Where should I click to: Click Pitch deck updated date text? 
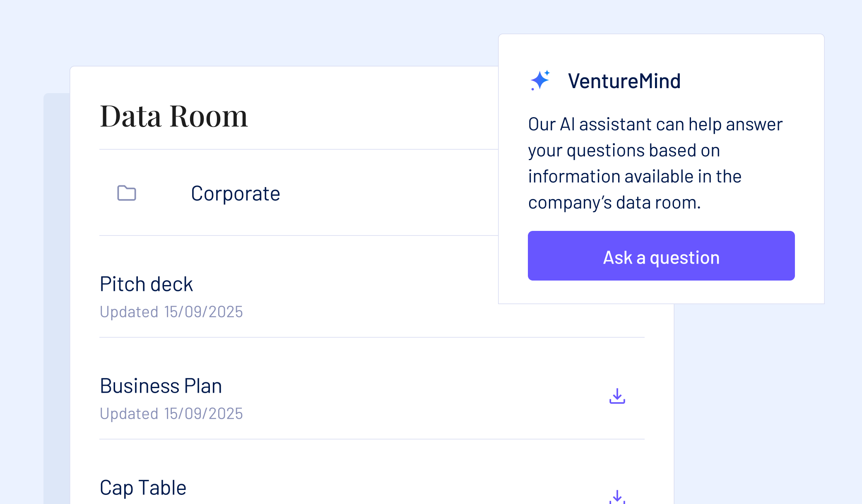(171, 312)
